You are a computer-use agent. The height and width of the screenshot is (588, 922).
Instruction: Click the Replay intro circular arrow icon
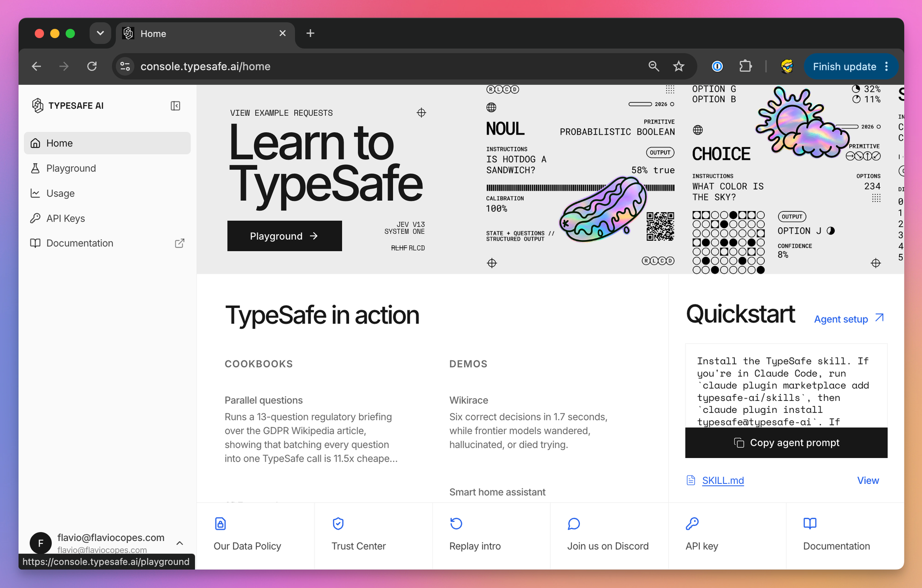tap(456, 523)
